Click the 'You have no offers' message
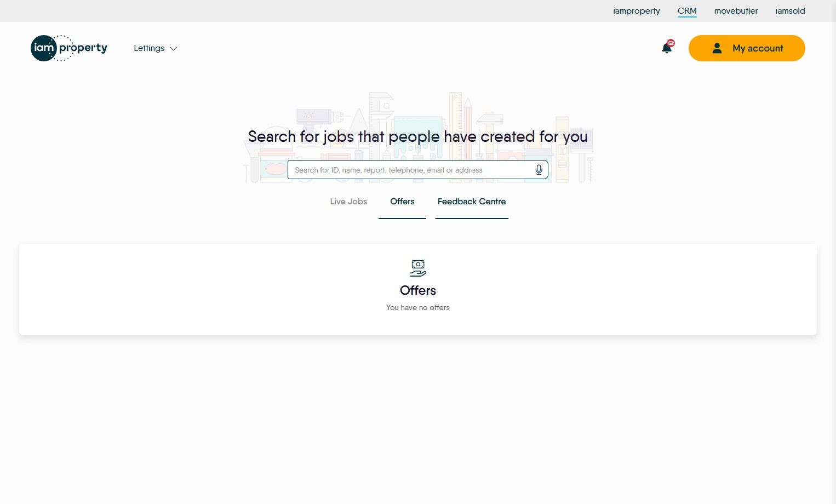This screenshot has height=504, width=836. pos(418,307)
